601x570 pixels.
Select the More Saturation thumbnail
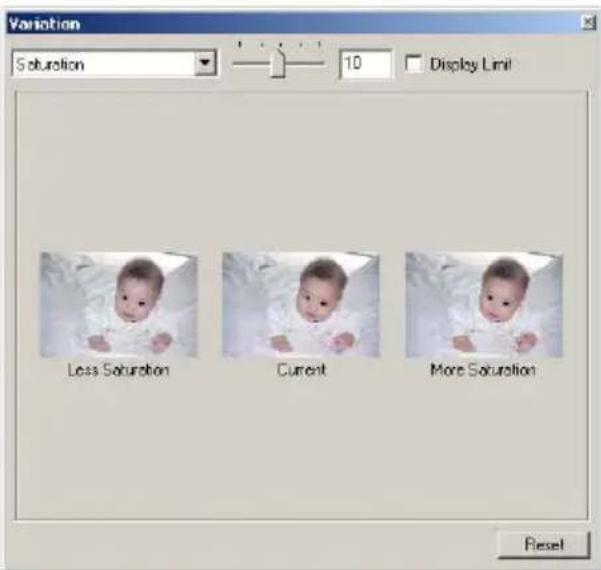coord(484,305)
